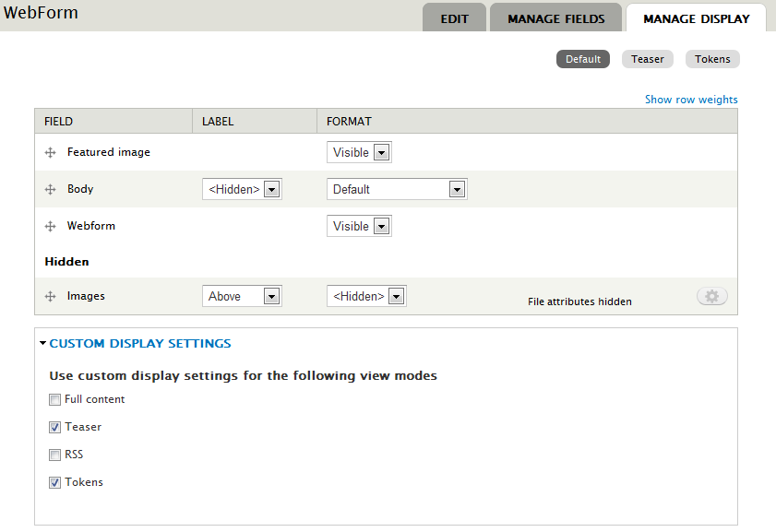
Task: Open the Featured image format dropdown
Action: click(x=359, y=152)
